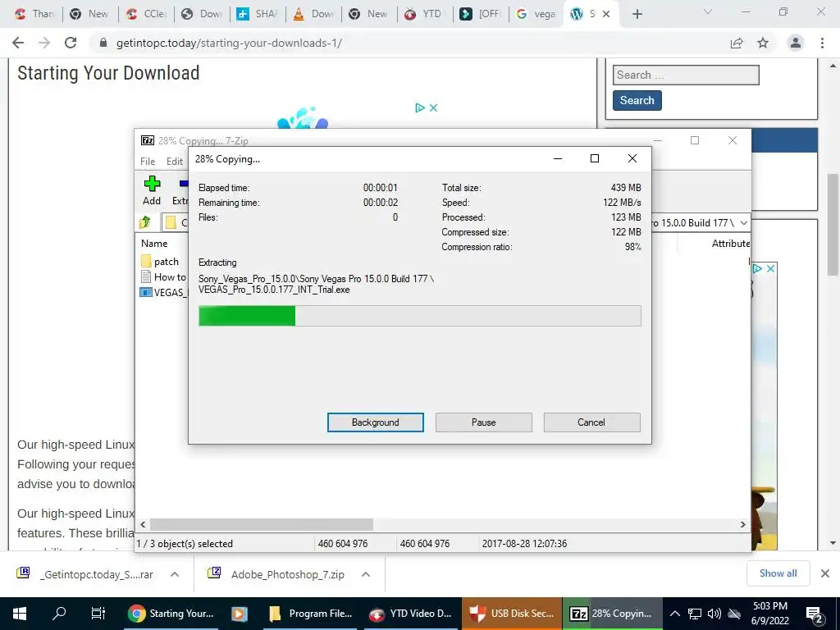Bookmark this page with star icon

click(x=763, y=43)
